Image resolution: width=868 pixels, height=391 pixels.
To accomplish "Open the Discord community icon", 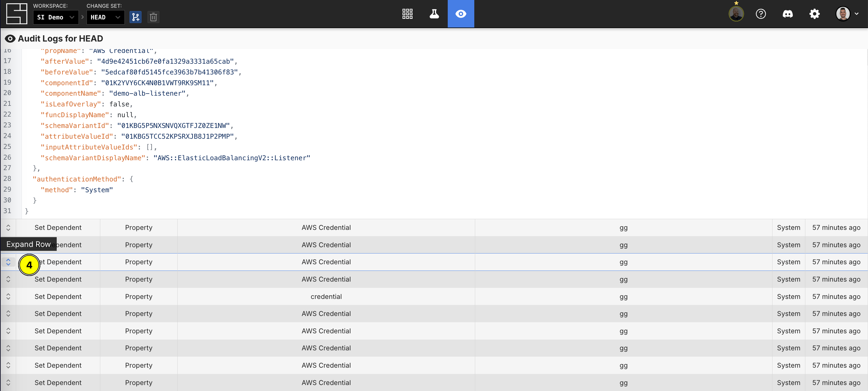I will [787, 14].
